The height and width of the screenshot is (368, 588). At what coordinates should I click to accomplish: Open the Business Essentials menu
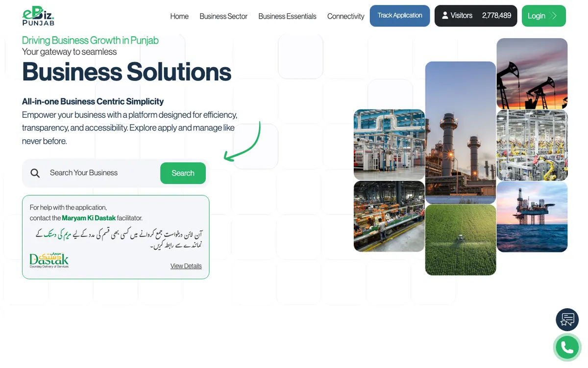coord(287,16)
